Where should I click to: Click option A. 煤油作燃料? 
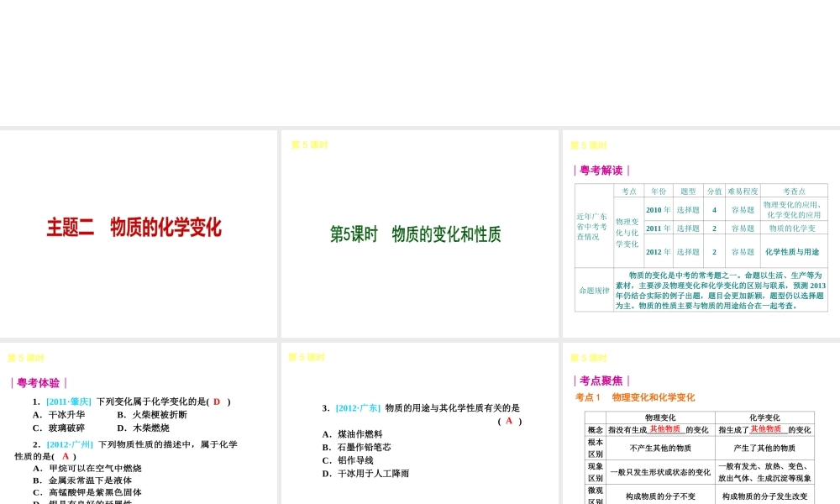pos(353,434)
